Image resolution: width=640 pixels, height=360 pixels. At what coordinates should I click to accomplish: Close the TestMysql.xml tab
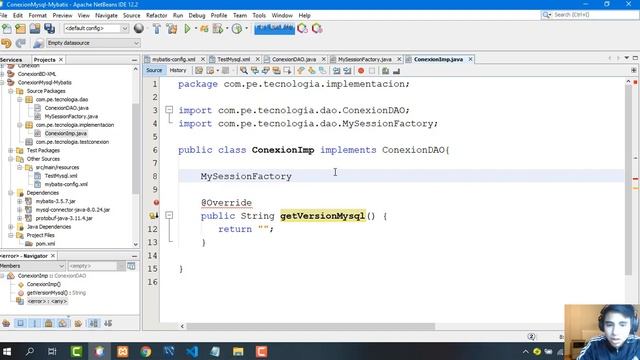tap(258, 59)
